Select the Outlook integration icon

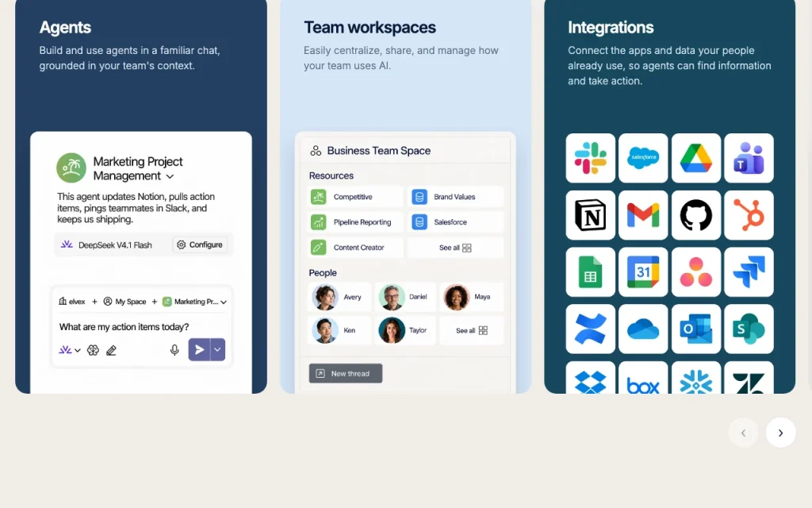(x=696, y=329)
